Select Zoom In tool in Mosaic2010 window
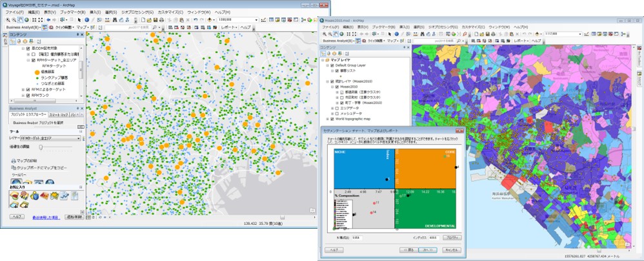Image resolution: width=644 pixels, height=261 pixels. (x=325, y=34)
